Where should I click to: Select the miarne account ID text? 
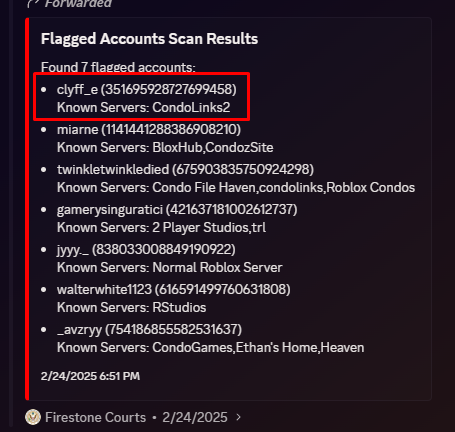(171, 129)
